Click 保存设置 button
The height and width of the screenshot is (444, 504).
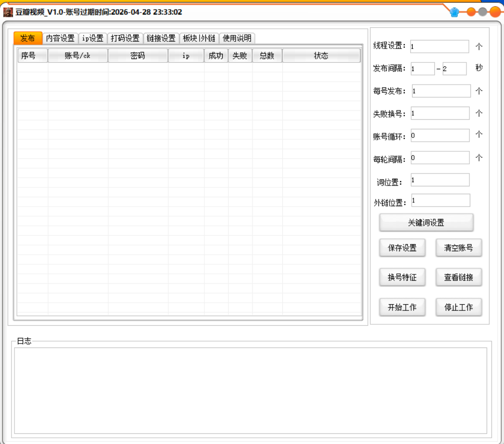pyautogui.click(x=402, y=247)
